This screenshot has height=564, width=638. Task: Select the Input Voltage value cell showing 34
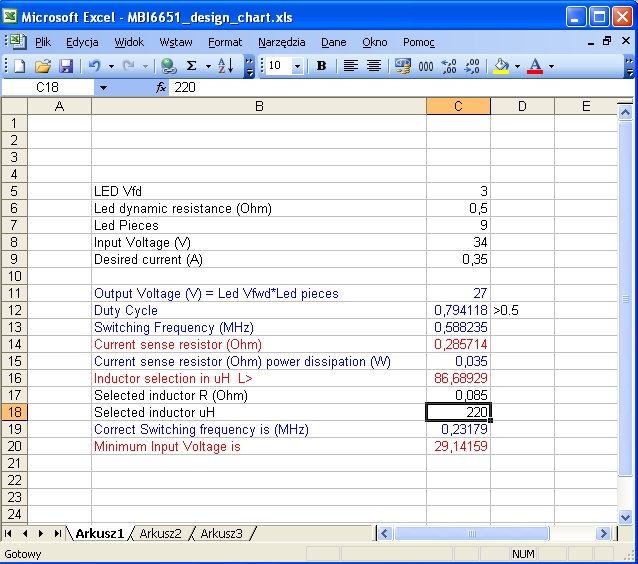tap(458, 243)
